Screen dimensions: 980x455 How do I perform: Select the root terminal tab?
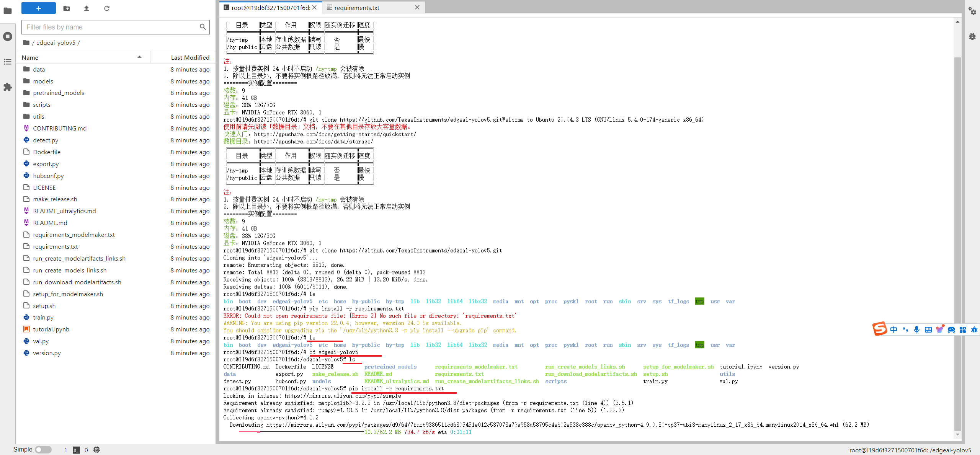pos(270,8)
